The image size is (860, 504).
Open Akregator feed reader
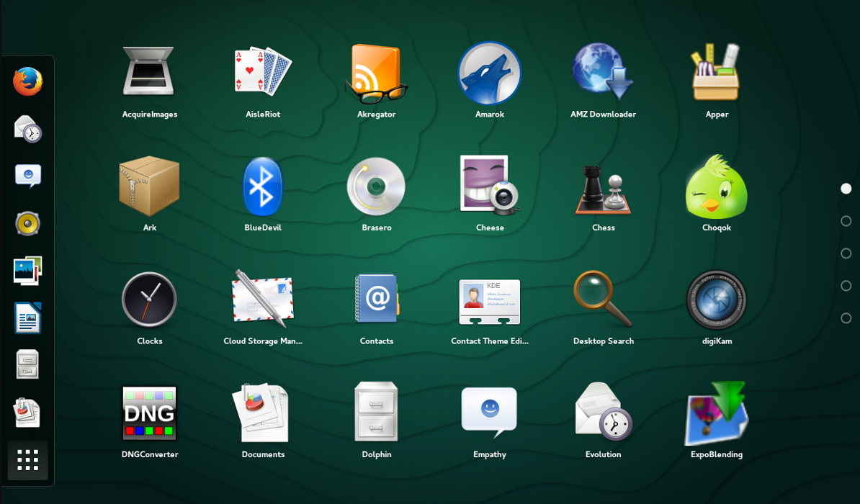pyautogui.click(x=376, y=73)
